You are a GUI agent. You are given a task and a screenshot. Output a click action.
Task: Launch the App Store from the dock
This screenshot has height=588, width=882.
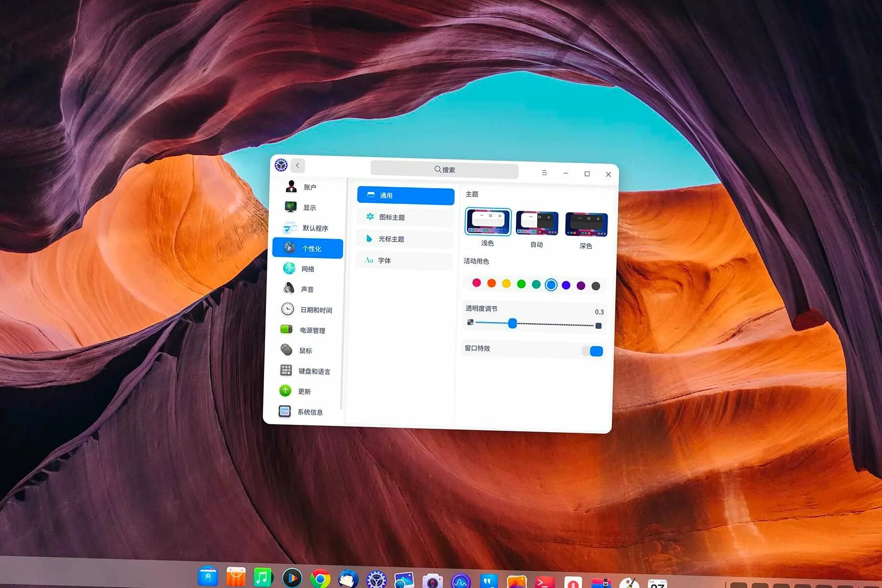coord(236,577)
